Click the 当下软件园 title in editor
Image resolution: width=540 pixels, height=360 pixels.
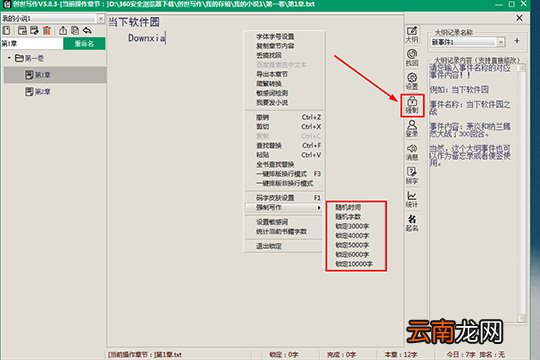134,22
